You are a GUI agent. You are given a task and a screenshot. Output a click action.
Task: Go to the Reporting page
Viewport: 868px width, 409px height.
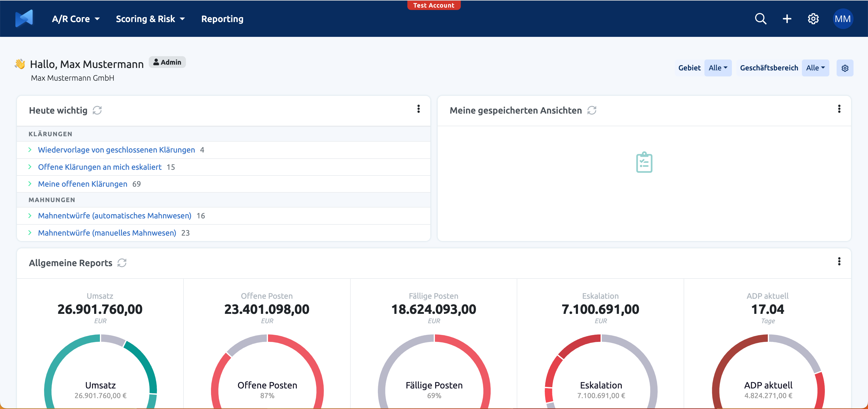coord(222,19)
